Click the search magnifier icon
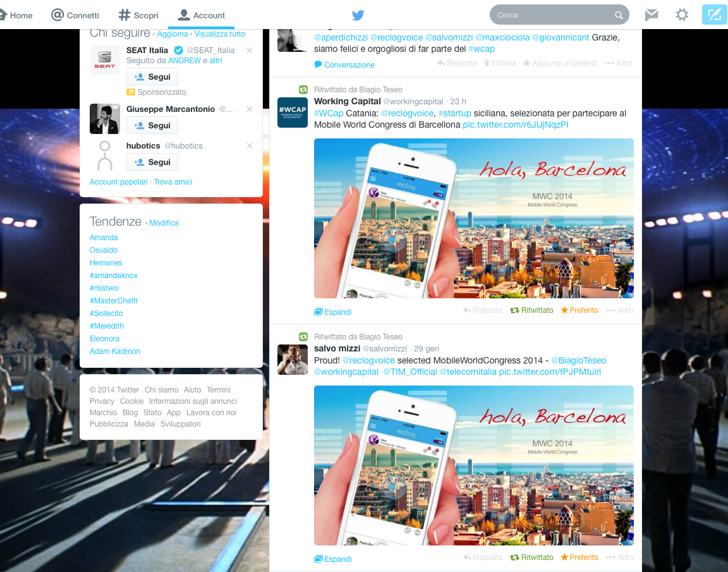The width and height of the screenshot is (728, 572). pyautogui.click(x=619, y=15)
